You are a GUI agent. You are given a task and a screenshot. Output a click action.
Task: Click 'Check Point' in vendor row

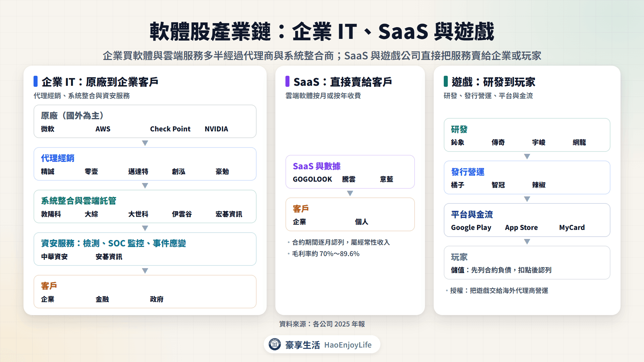[x=170, y=129]
